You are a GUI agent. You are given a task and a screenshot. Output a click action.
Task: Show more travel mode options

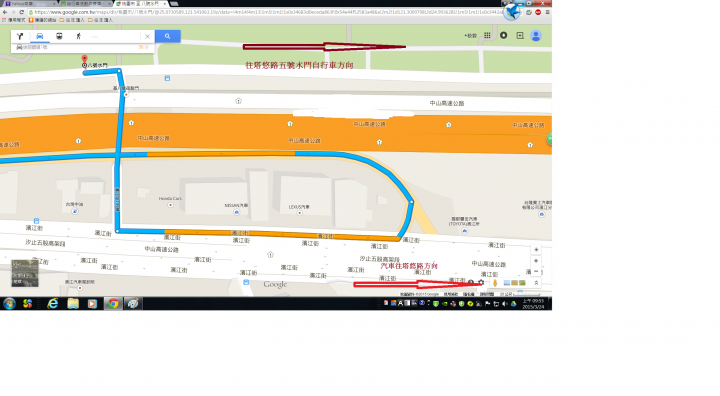[x=95, y=36]
